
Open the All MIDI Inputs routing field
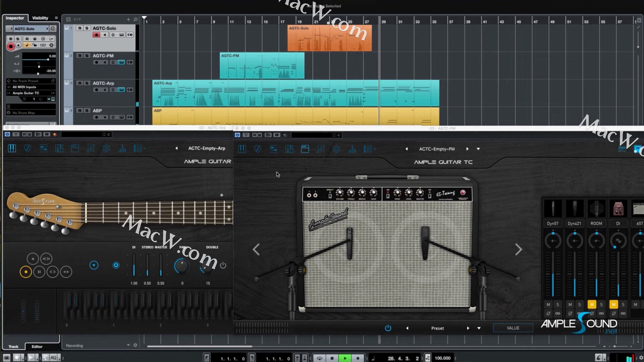pyautogui.click(x=31, y=87)
